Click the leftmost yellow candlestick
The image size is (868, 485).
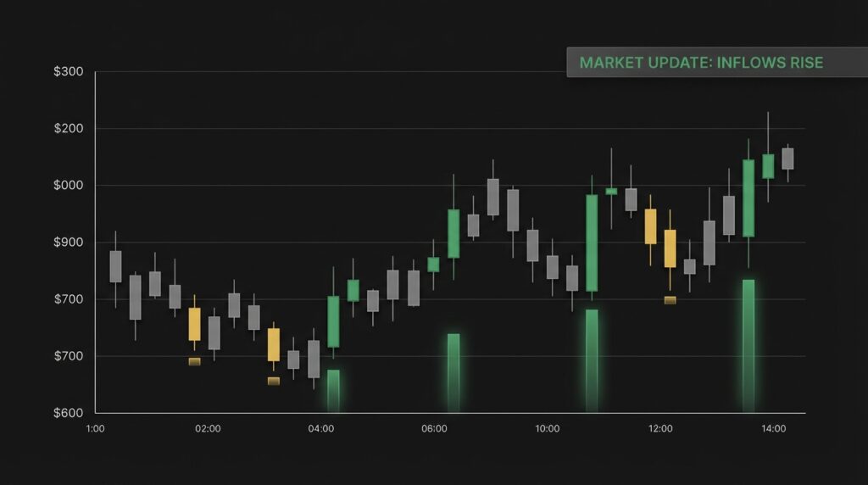(x=194, y=324)
